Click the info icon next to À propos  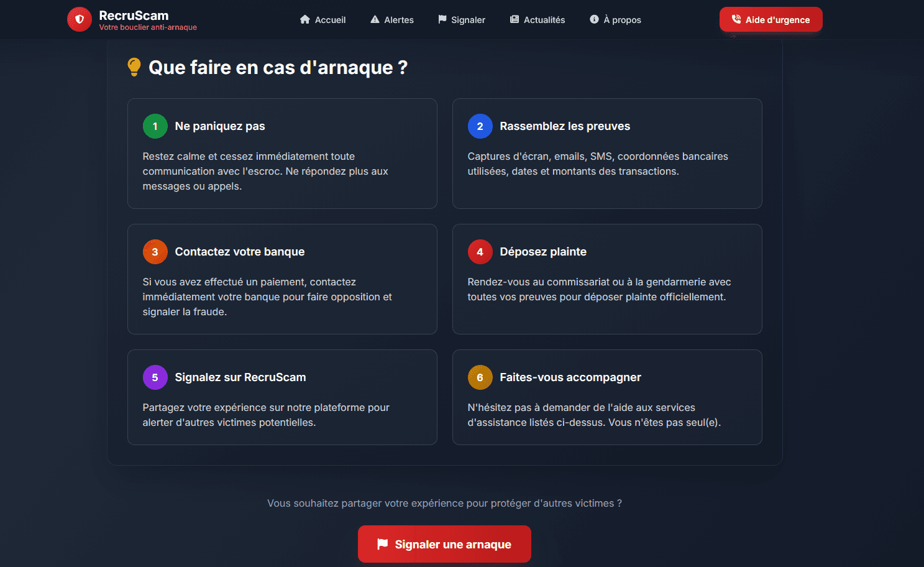[x=594, y=19]
